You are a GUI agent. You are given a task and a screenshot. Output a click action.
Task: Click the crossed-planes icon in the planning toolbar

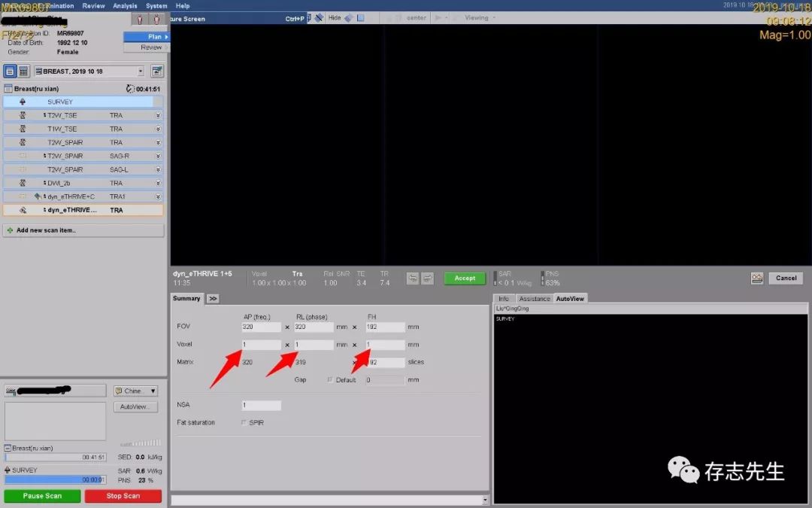pos(319,17)
